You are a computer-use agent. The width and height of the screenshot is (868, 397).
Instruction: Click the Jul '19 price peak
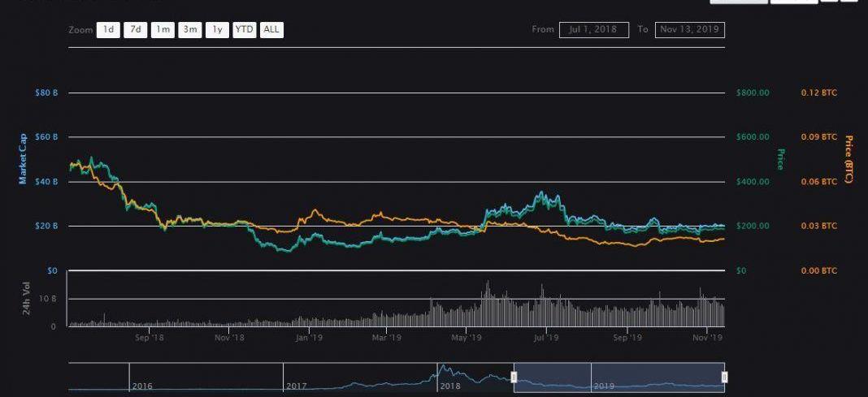click(540, 194)
